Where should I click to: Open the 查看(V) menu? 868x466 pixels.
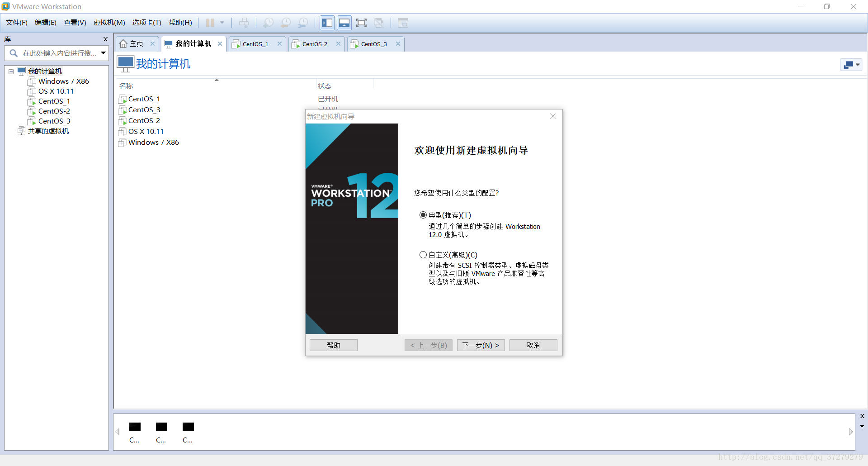click(x=75, y=23)
